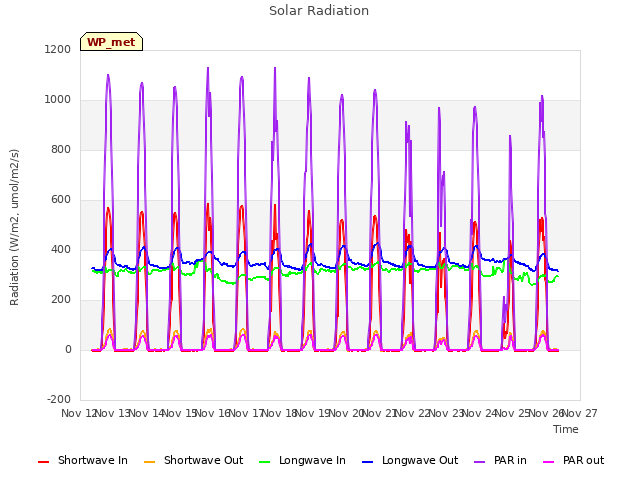Click the Nov 27 x-axis label
The image size is (640, 480).
coord(580,413)
